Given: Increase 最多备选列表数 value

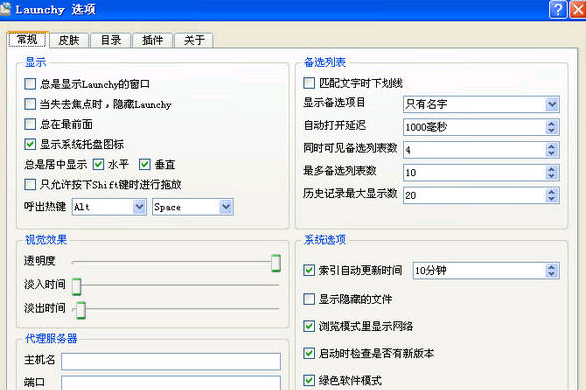Looking at the screenshot, I should [552, 169].
